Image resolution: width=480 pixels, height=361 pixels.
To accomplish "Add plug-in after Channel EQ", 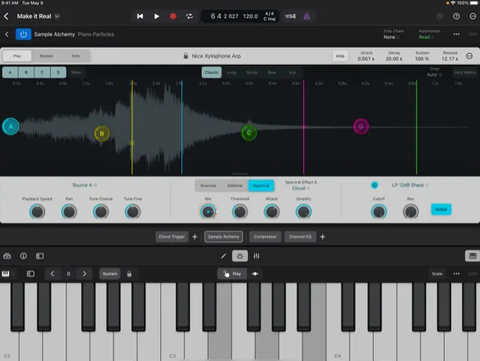I will [x=323, y=237].
